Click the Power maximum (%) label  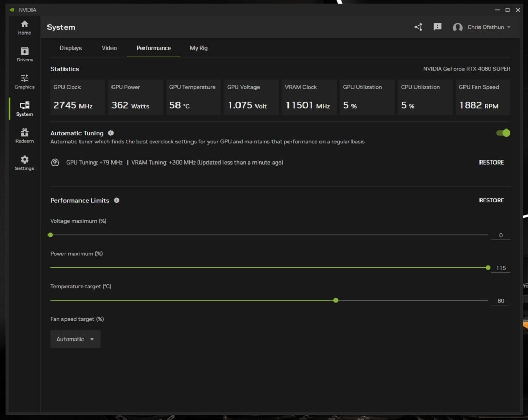click(76, 254)
